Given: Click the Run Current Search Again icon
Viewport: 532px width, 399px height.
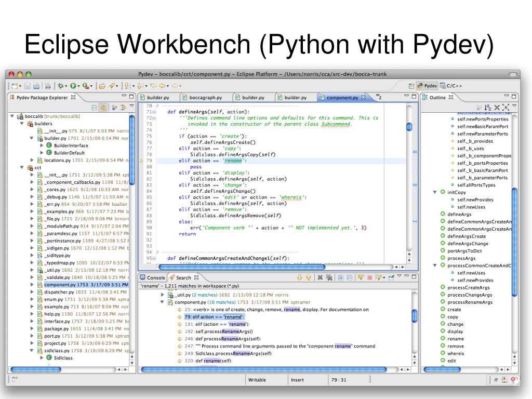Looking at the screenshot, I should pyautogui.click(x=361, y=277).
